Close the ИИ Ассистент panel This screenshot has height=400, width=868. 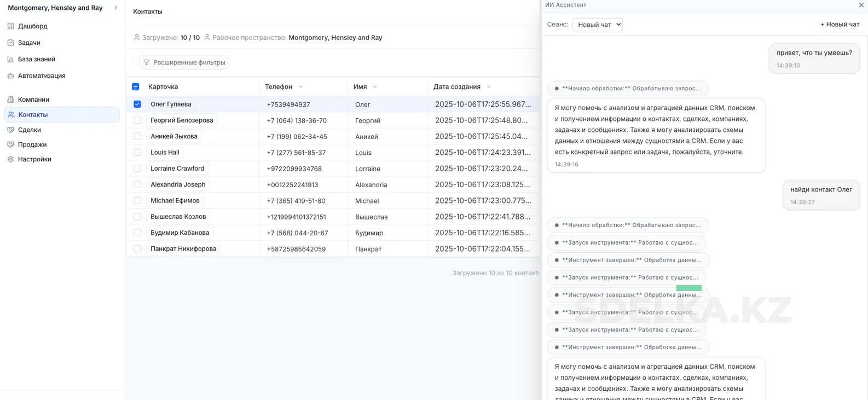[x=861, y=5]
